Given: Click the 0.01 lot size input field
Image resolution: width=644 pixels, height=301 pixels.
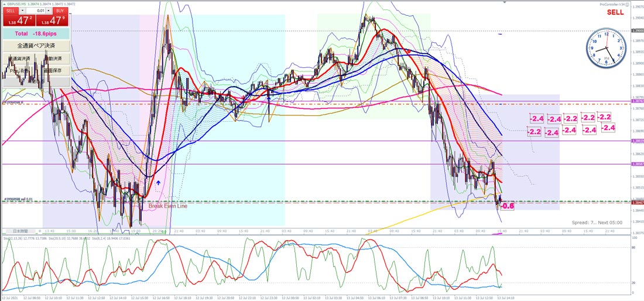Looking at the screenshot, I should [x=36, y=11].
